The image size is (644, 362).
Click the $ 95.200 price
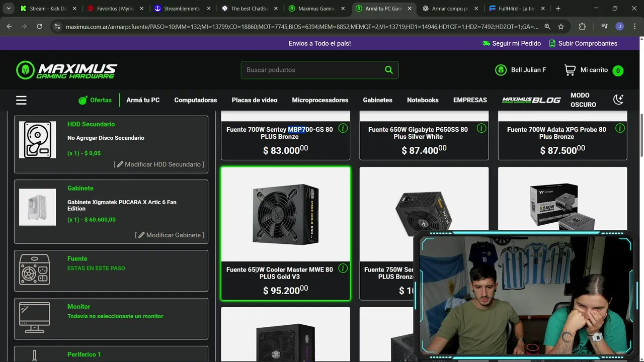pos(285,290)
